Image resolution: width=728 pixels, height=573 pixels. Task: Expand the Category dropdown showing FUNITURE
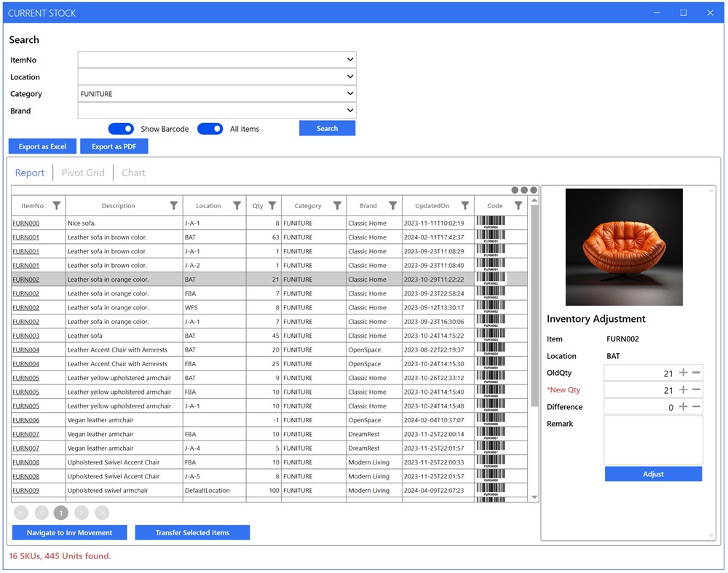(x=349, y=93)
